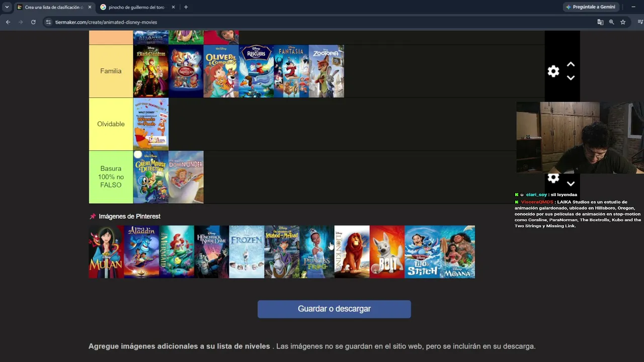Pick the Fantasia poster
Image resolution: width=644 pixels, height=362 pixels.
pyautogui.click(x=291, y=71)
